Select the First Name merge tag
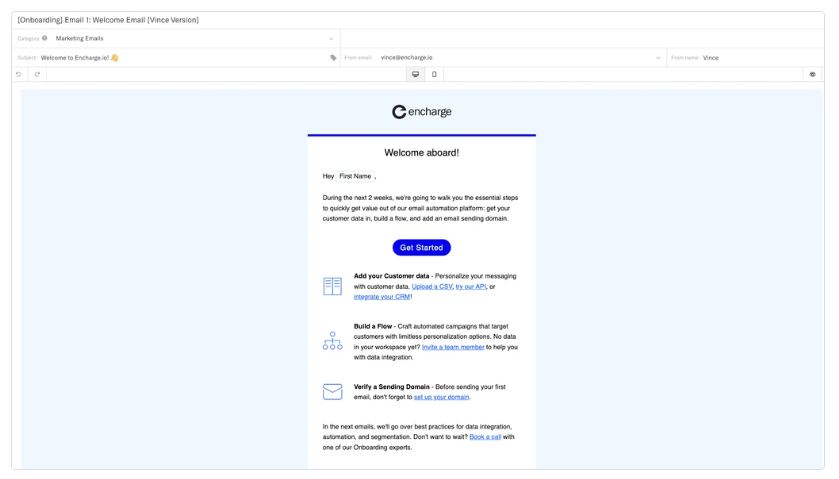This screenshot has width=839, height=479. pyautogui.click(x=355, y=176)
